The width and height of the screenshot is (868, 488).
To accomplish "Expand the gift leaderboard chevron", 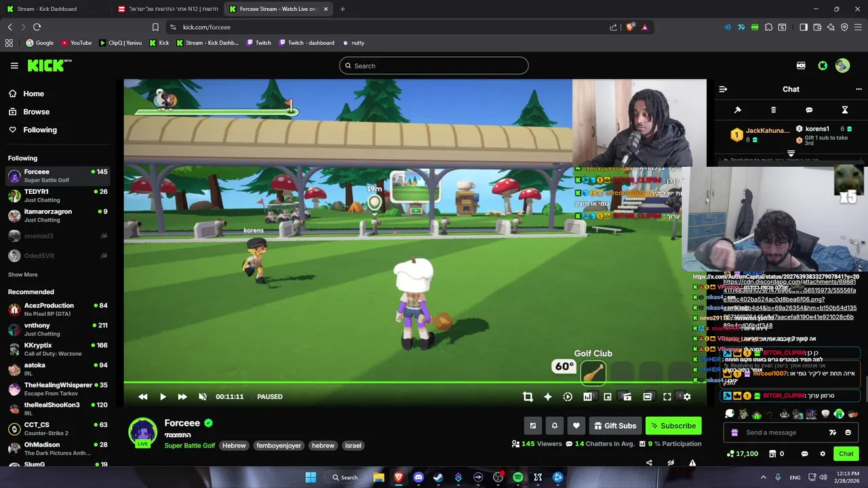I will pyautogui.click(x=791, y=154).
